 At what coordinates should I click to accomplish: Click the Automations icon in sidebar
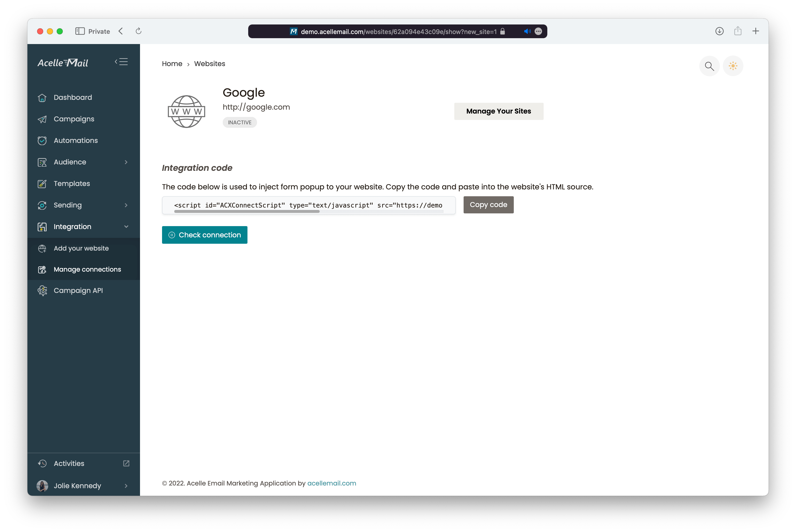(42, 141)
